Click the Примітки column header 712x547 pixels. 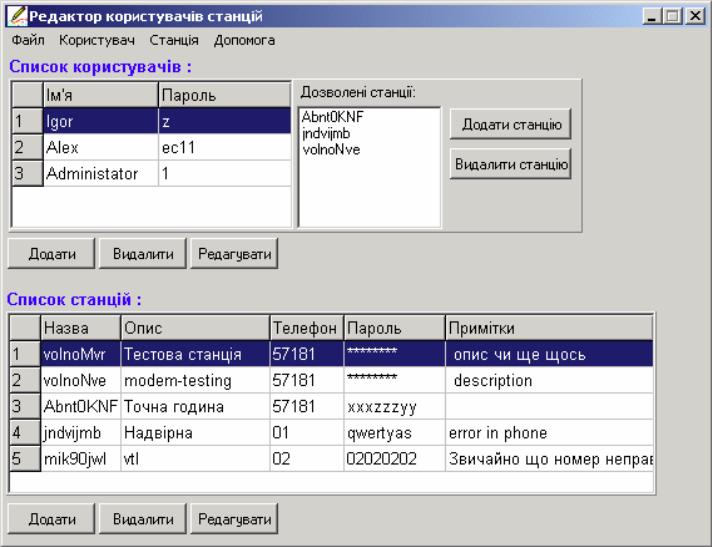pos(549,328)
